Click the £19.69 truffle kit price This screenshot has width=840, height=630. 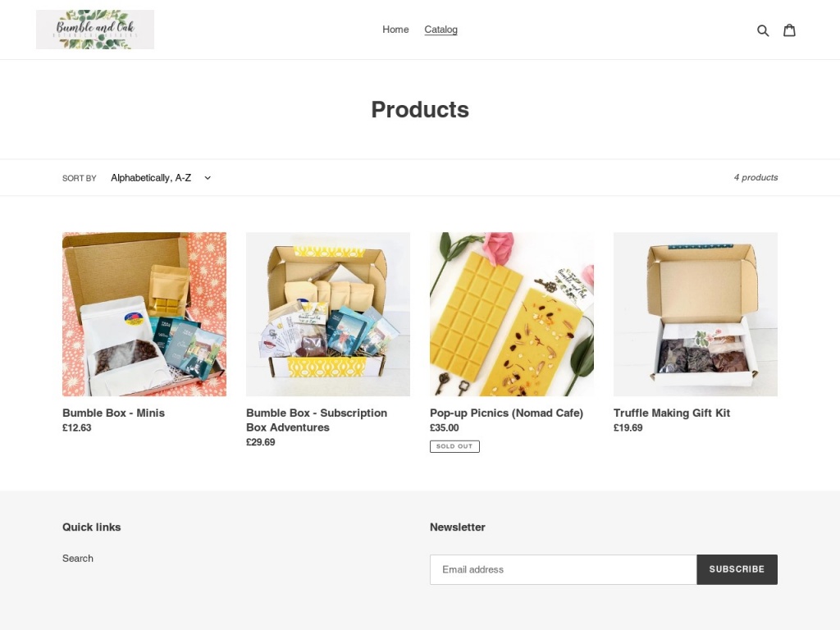point(628,428)
